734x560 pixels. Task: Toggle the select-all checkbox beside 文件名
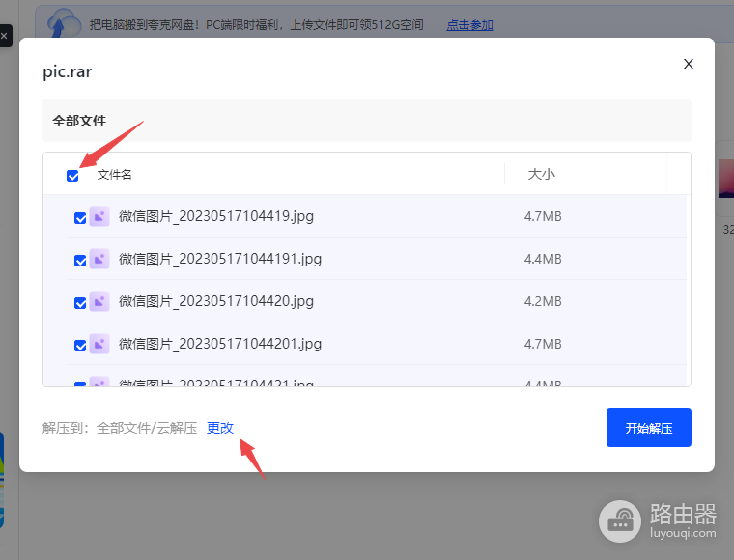click(x=72, y=176)
